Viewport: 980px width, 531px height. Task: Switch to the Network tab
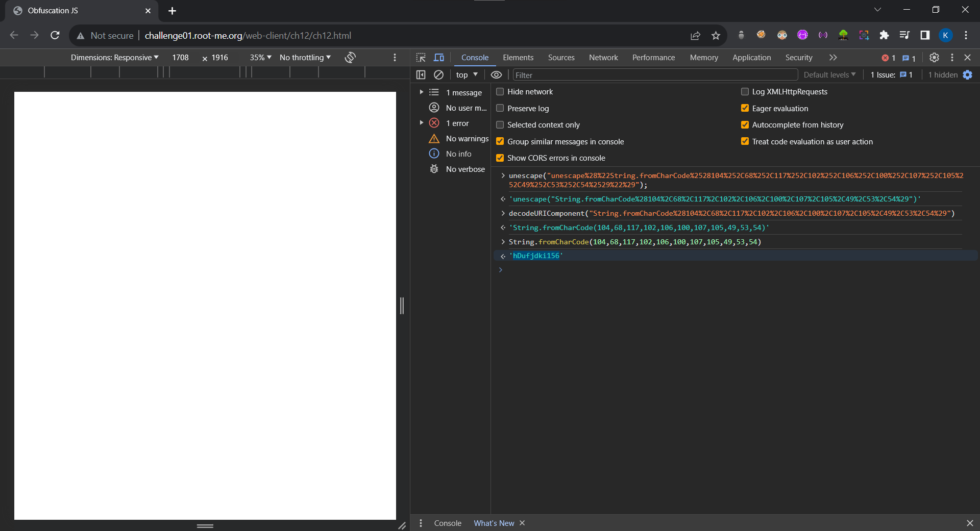click(x=603, y=58)
